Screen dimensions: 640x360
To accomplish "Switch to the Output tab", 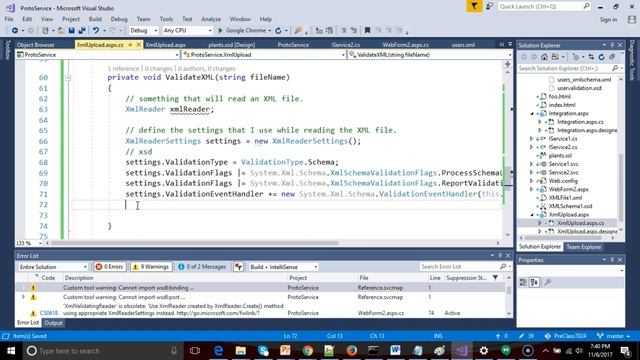I will click(x=53, y=323).
